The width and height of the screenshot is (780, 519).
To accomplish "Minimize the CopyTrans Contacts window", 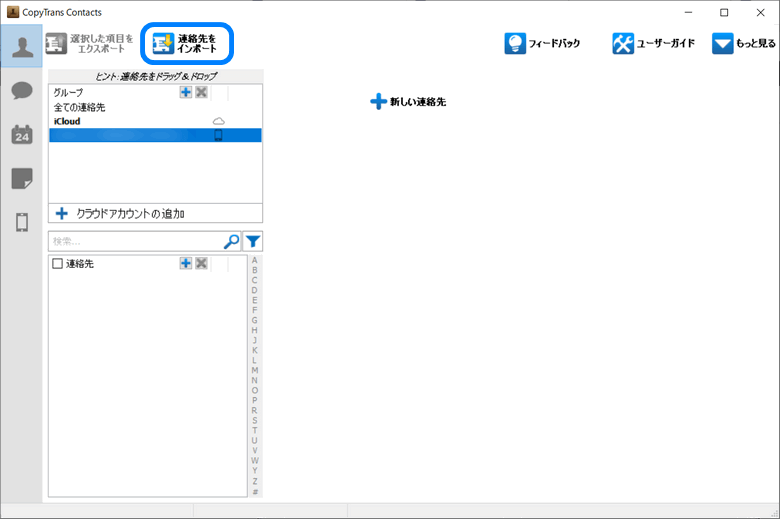I will point(688,12).
